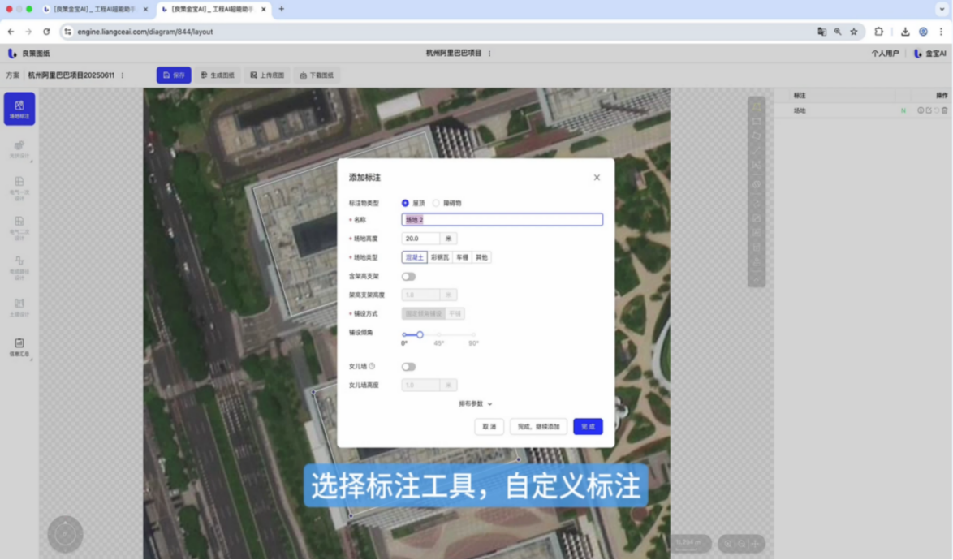Switch to the first browser tab

(94, 9)
